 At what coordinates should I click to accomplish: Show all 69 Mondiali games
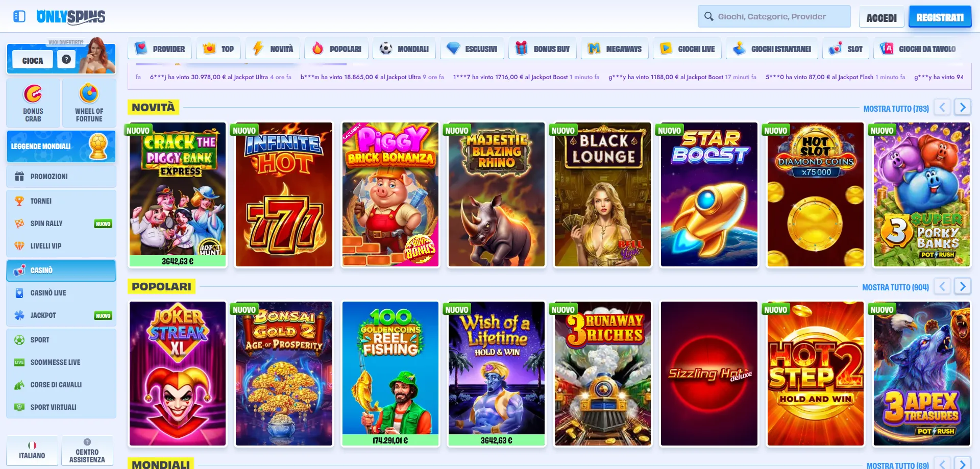click(x=897, y=465)
